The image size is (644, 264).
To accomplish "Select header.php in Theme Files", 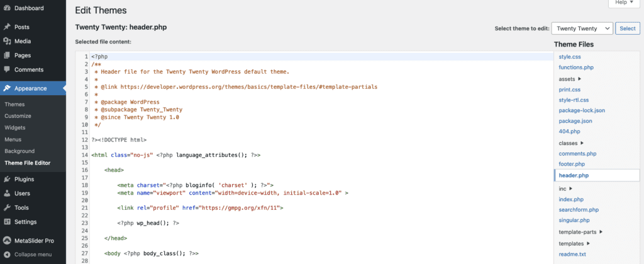I will click(597, 175).
